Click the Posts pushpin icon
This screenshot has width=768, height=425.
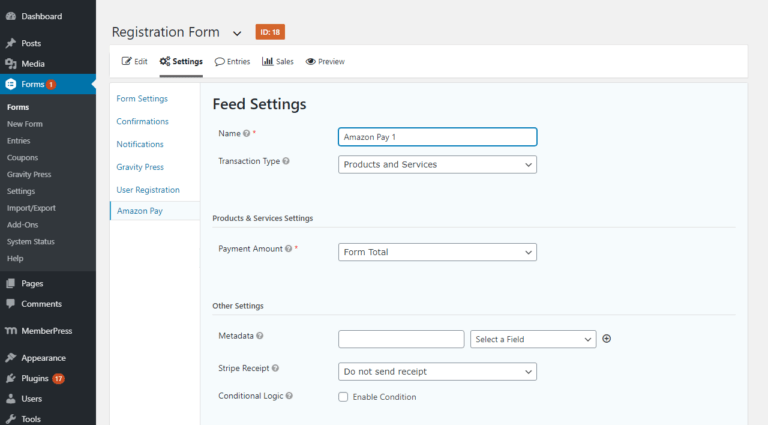[x=11, y=43]
